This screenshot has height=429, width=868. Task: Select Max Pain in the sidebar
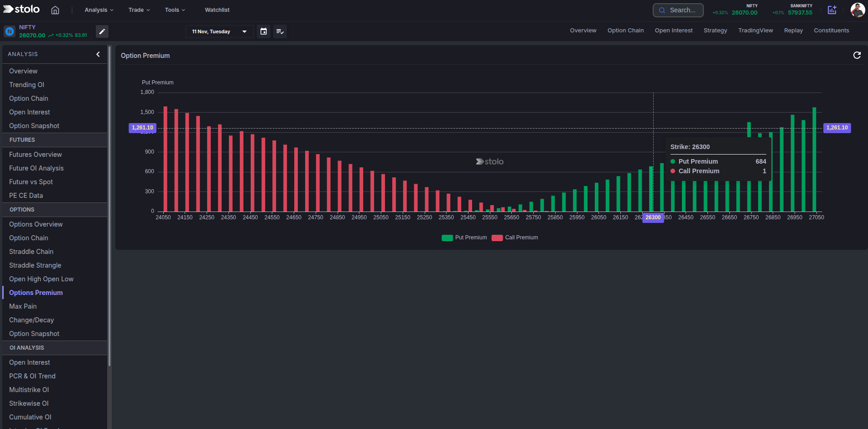[x=23, y=306]
